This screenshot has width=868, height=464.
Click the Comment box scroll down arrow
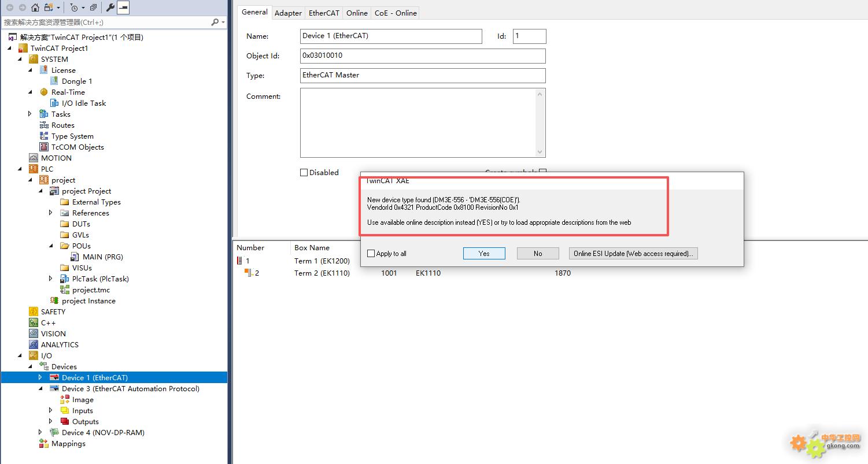[x=540, y=152]
